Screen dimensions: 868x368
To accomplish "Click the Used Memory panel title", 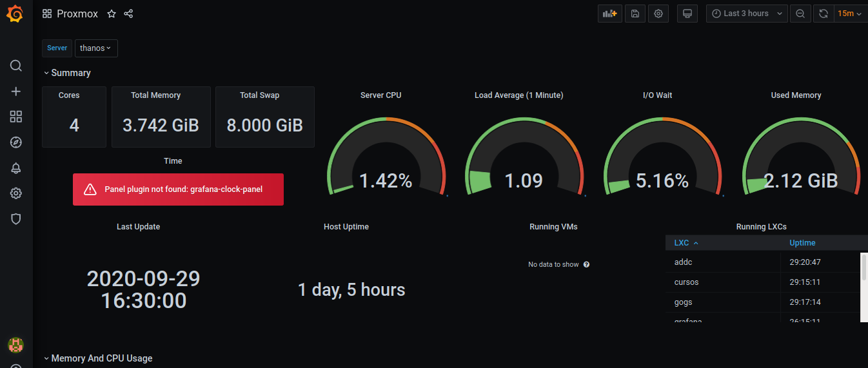I will pos(796,95).
